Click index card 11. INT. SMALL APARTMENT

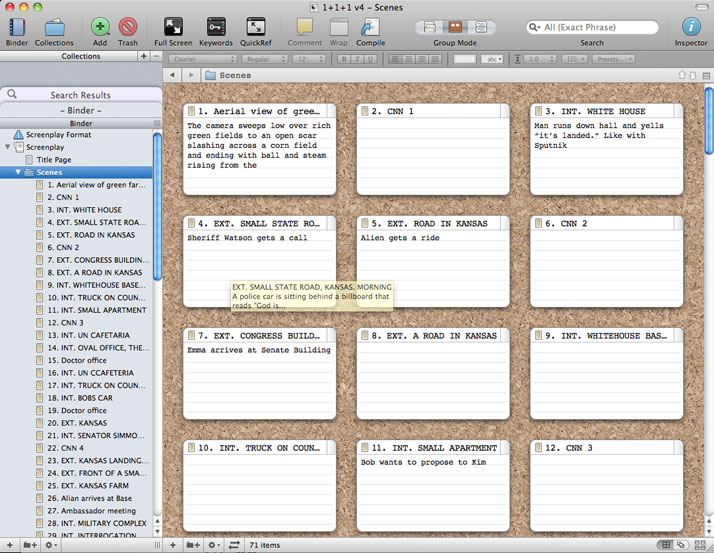point(433,486)
